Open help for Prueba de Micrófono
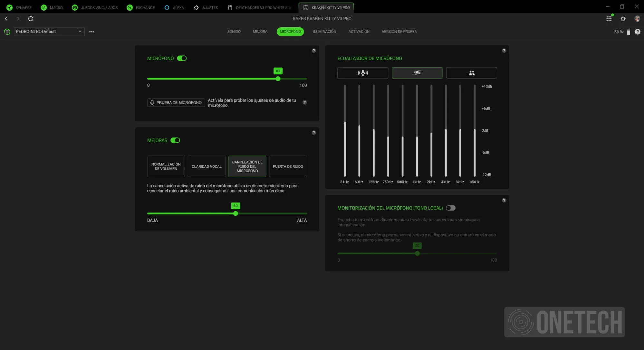The image size is (644, 350). click(x=304, y=102)
